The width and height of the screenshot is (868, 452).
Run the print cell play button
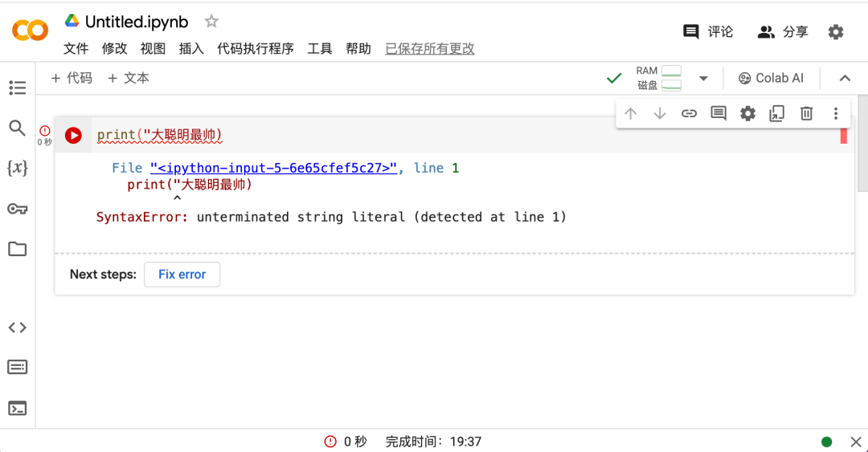pos(73,135)
